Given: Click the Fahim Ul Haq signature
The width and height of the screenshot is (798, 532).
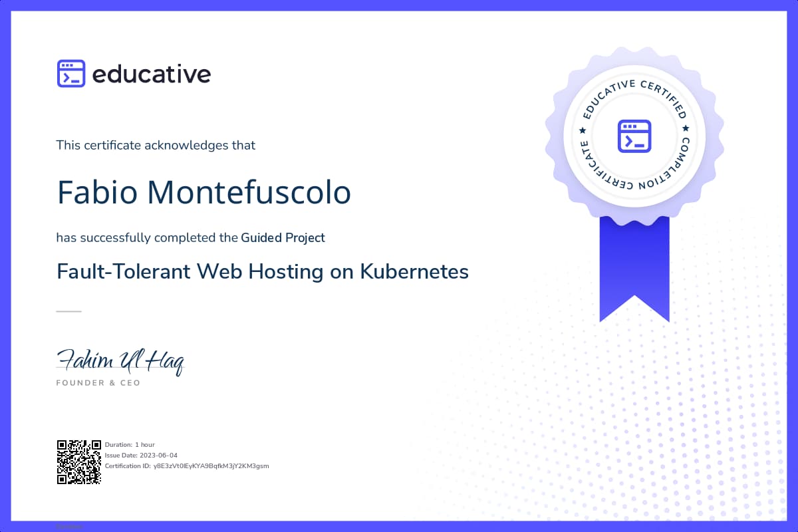Looking at the screenshot, I should coord(120,360).
